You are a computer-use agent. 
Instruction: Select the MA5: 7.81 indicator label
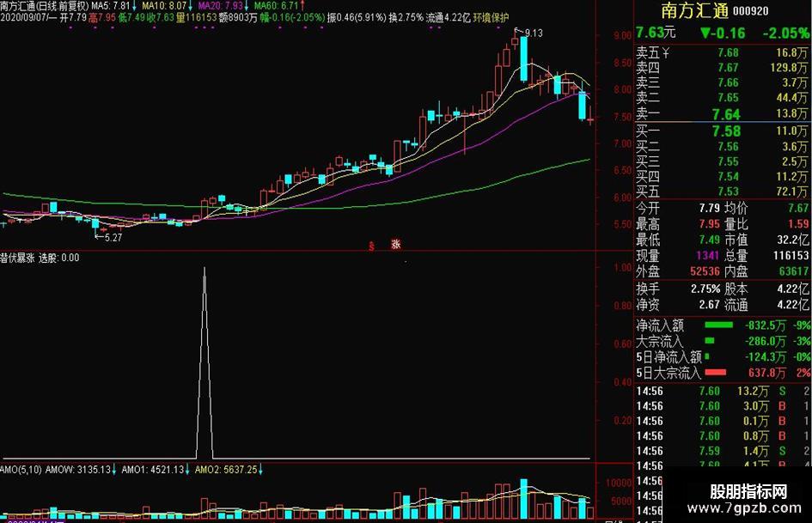pyautogui.click(x=111, y=6)
